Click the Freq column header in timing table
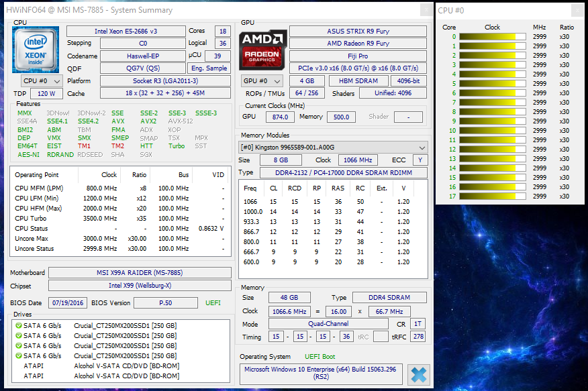 [x=250, y=188]
